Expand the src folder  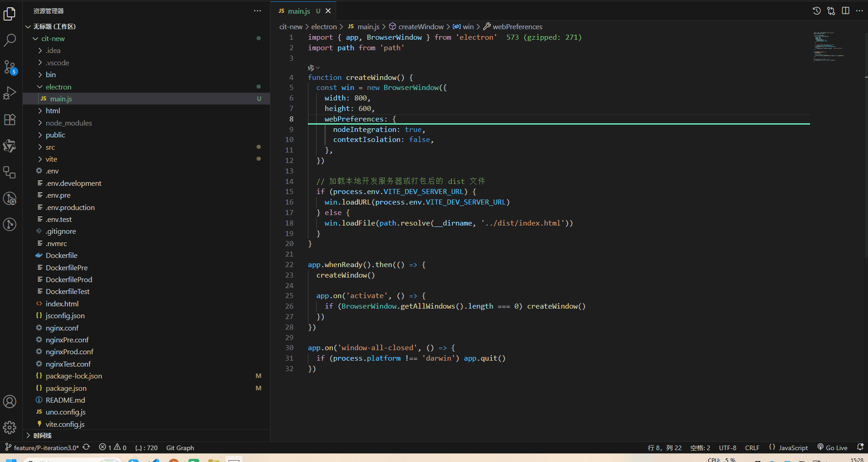[146, 147]
